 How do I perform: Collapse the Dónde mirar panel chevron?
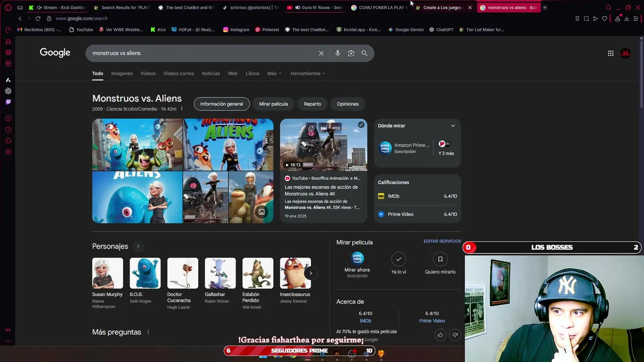[453, 126]
